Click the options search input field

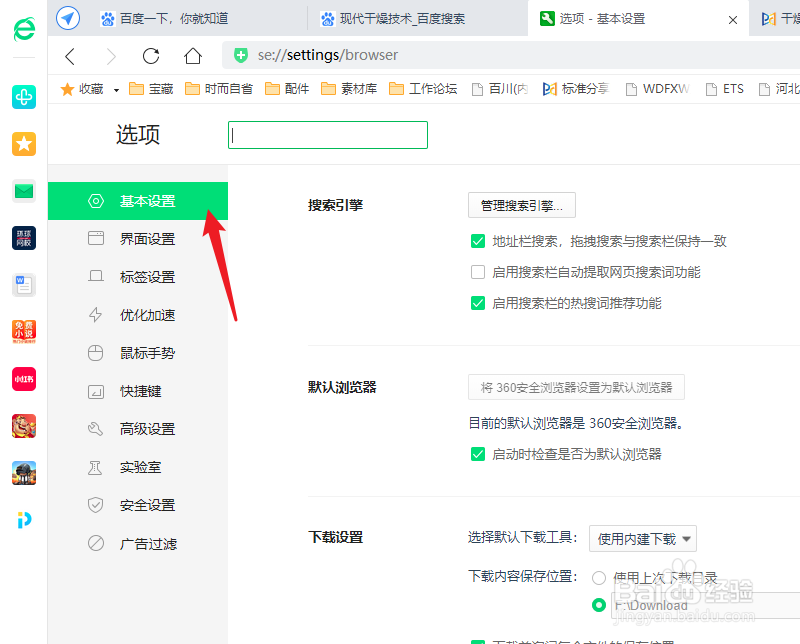point(328,135)
